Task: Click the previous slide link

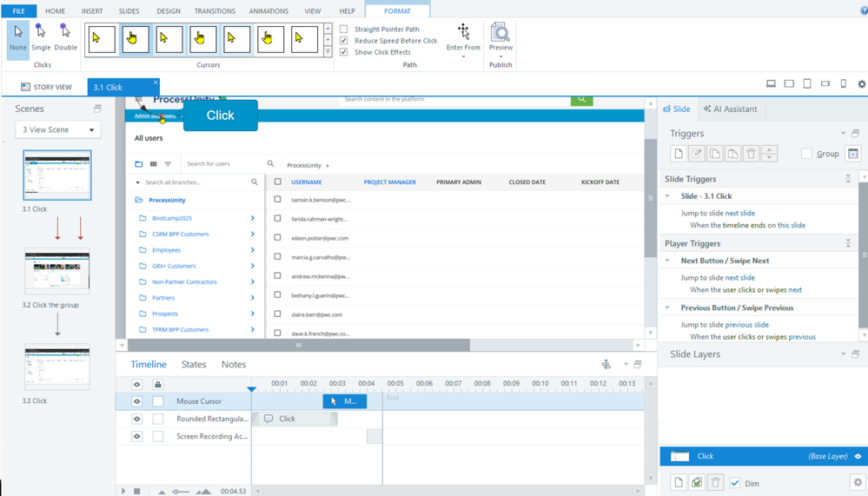Action: coord(747,325)
